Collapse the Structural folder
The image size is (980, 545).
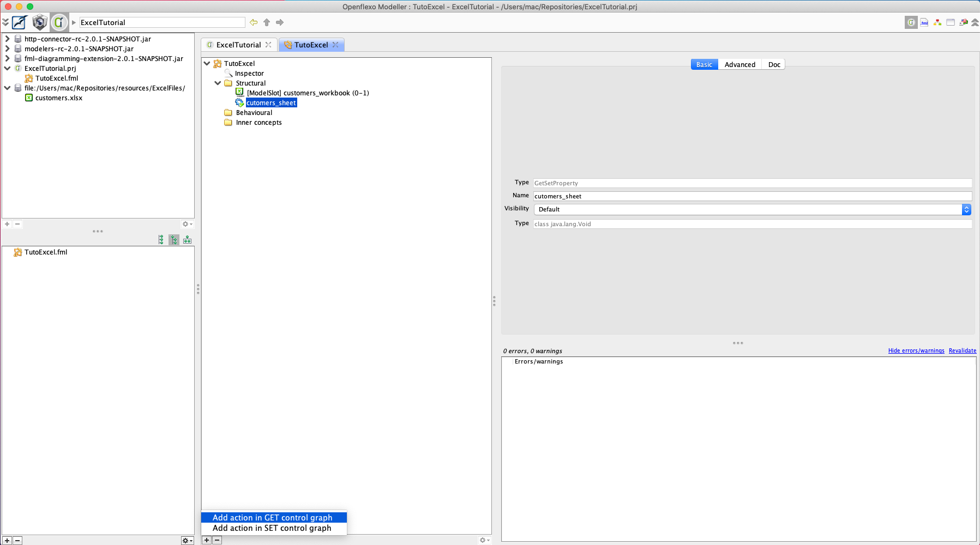[218, 83]
